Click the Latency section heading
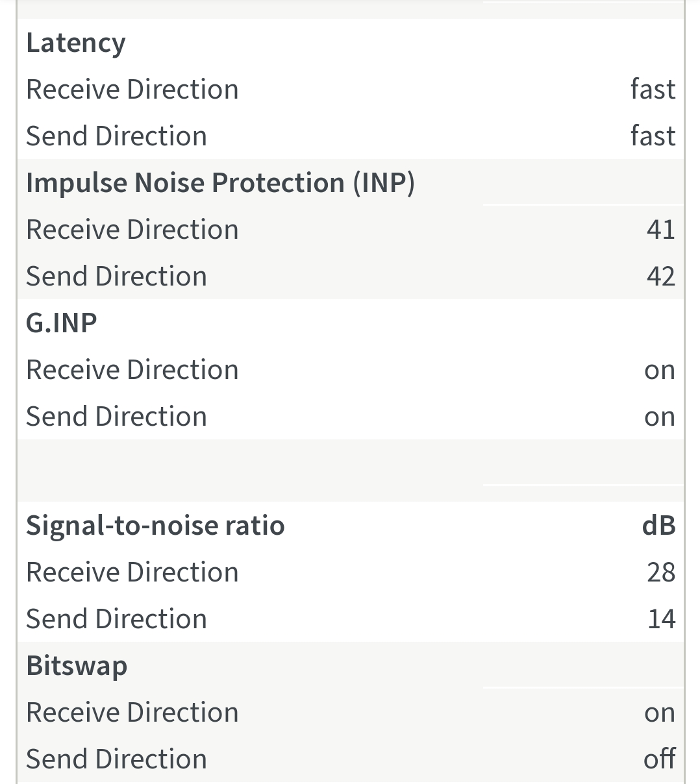The height and width of the screenshot is (784, 700). [76, 43]
